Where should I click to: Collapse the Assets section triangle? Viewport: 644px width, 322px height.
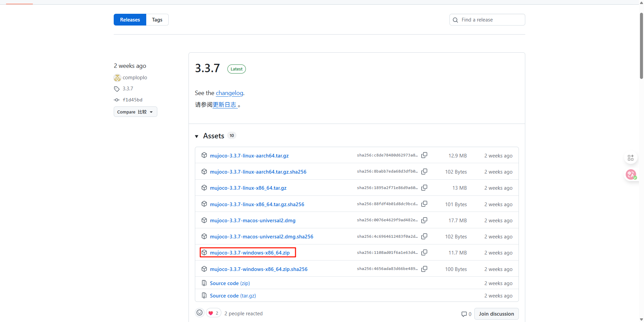(197, 136)
